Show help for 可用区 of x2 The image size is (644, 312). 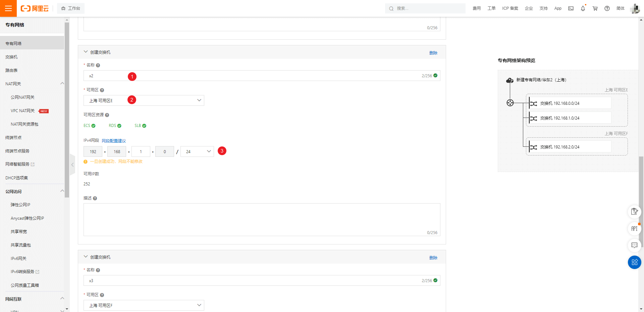coord(102,90)
